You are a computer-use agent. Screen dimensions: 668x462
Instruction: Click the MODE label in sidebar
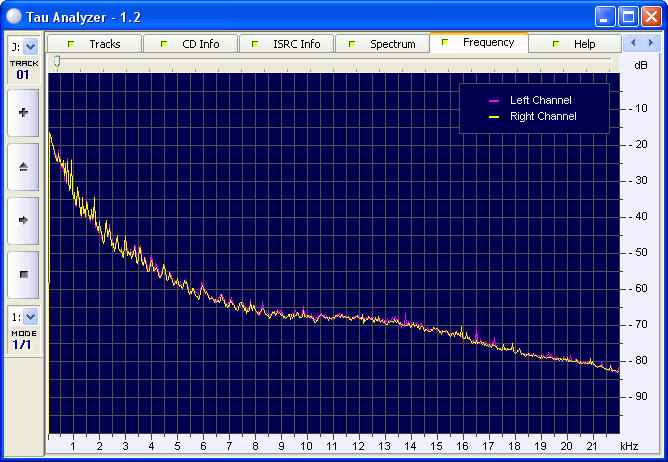point(24,333)
